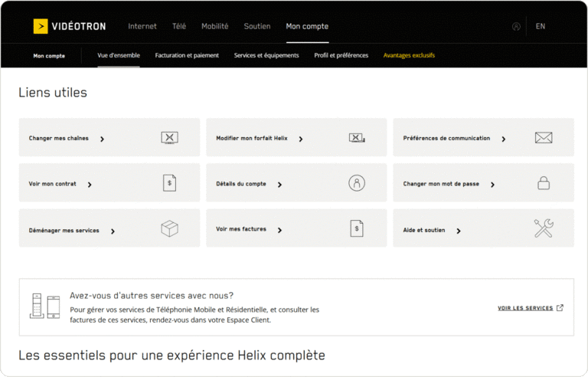This screenshot has height=377, width=588.
Task: Click the chevron next to Aide et soutien
Action: (x=459, y=231)
